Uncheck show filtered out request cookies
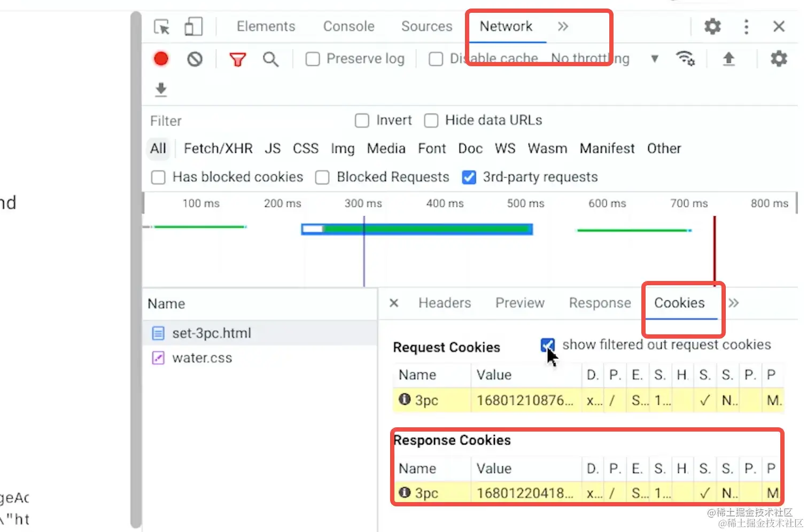807x532 pixels. pos(548,345)
